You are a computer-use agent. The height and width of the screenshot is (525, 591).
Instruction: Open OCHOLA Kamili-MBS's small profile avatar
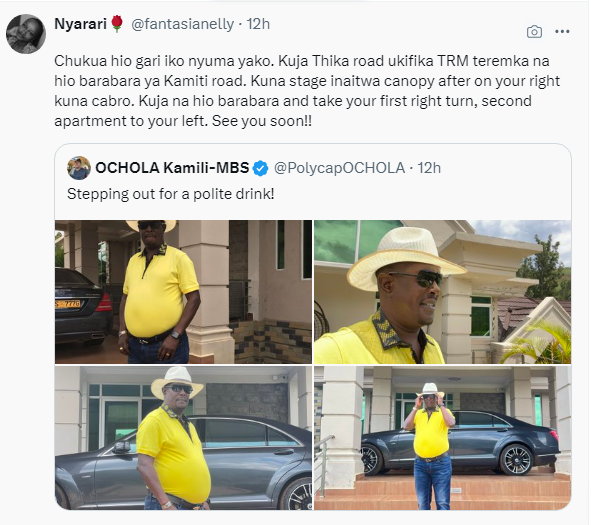point(79,168)
